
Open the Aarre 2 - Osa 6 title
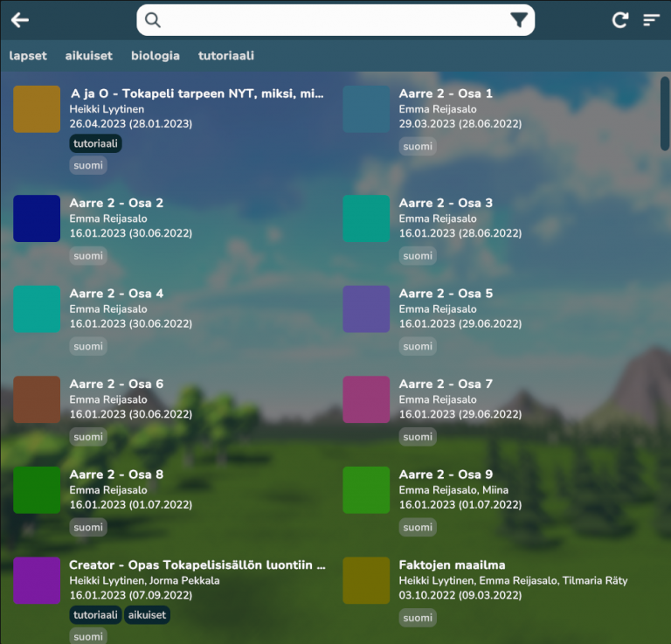point(116,384)
